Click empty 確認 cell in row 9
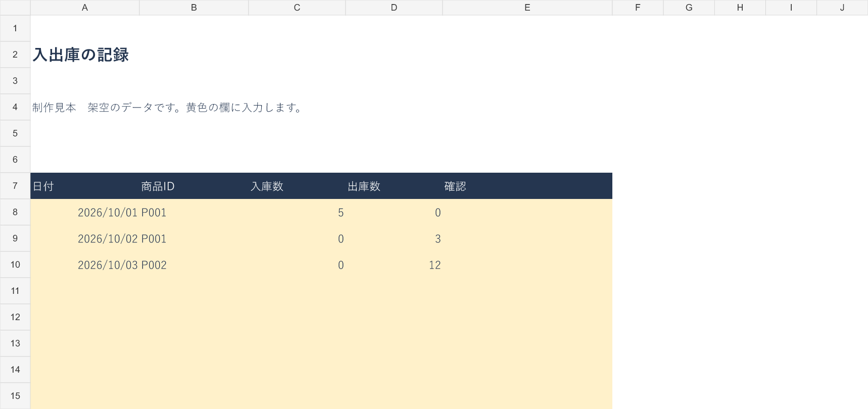Viewport: 868px width, 409px height. click(527, 238)
